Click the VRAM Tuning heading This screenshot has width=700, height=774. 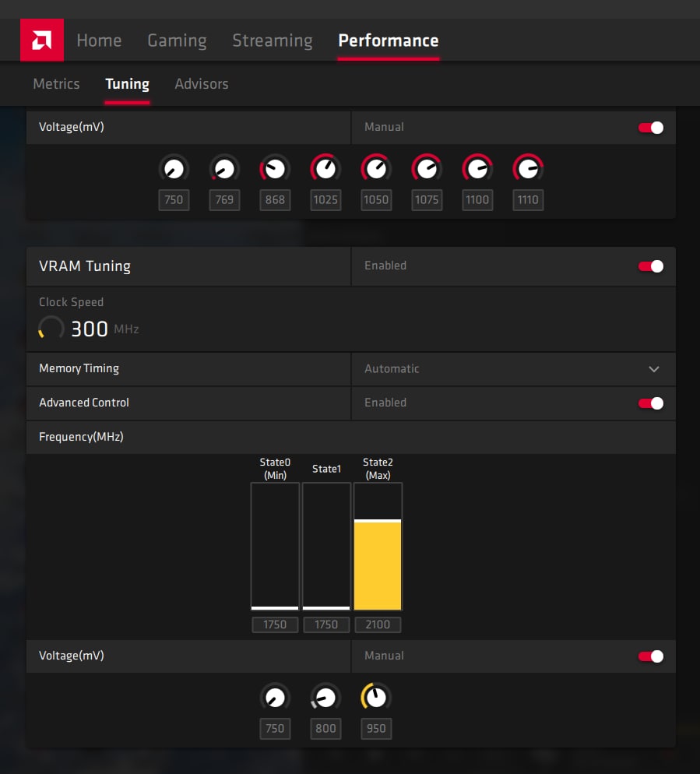click(x=85, y=266)
